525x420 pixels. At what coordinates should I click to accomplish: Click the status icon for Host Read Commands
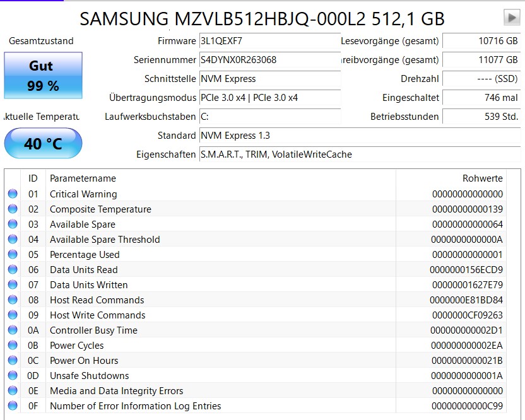pos(13,300)
